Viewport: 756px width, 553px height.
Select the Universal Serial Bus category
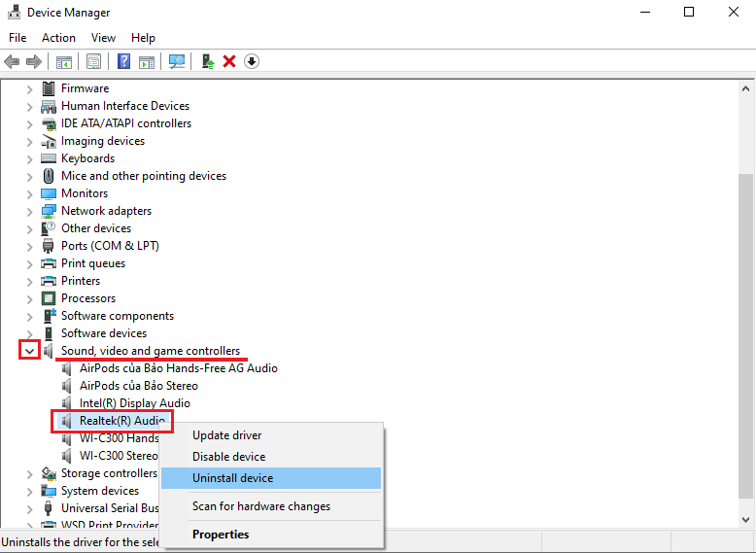pos(110,508)
